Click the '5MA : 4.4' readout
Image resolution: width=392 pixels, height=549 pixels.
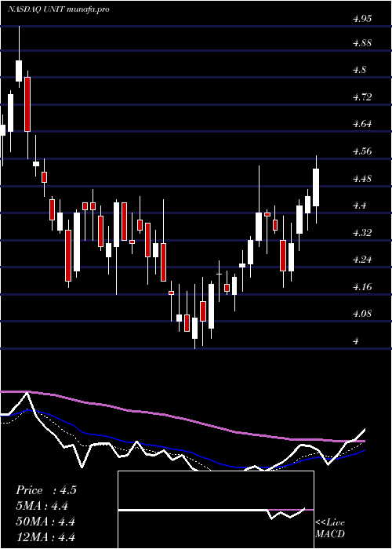(x=42, y=506)
